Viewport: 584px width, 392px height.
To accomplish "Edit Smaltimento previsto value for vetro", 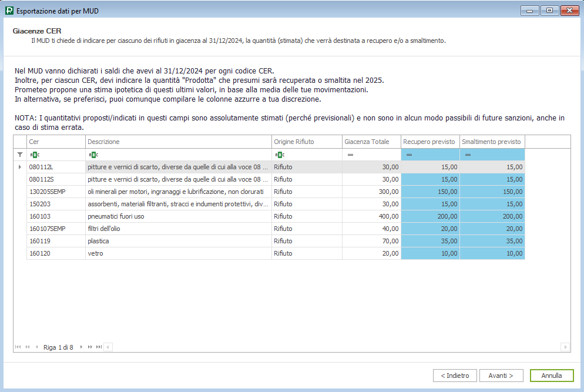I will coord(492,253).
